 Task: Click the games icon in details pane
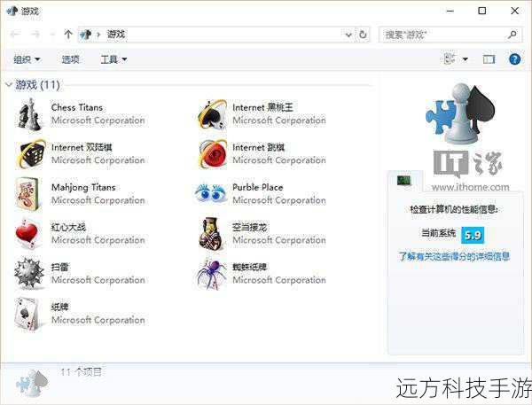32,384
